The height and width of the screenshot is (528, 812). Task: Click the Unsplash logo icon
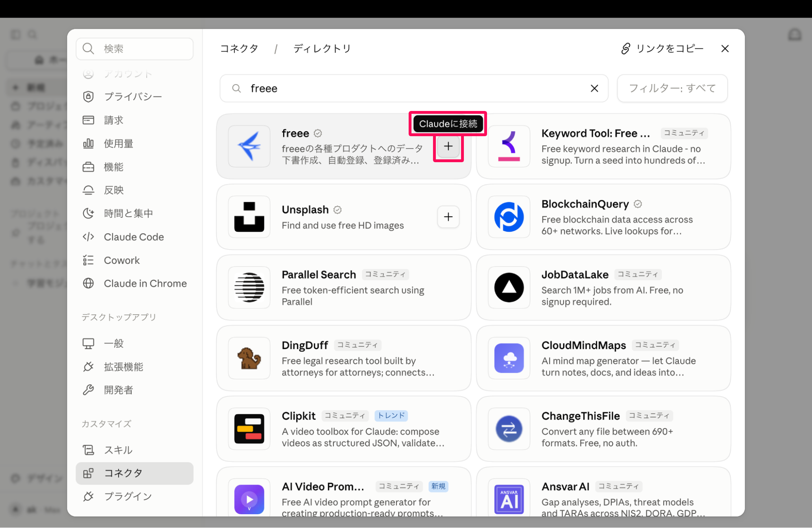coord(249,217)
